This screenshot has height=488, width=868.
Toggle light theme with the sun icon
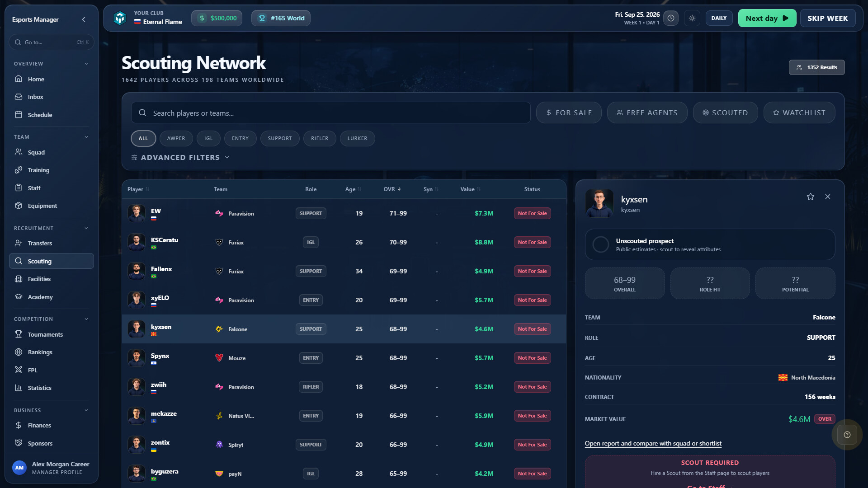692,18
